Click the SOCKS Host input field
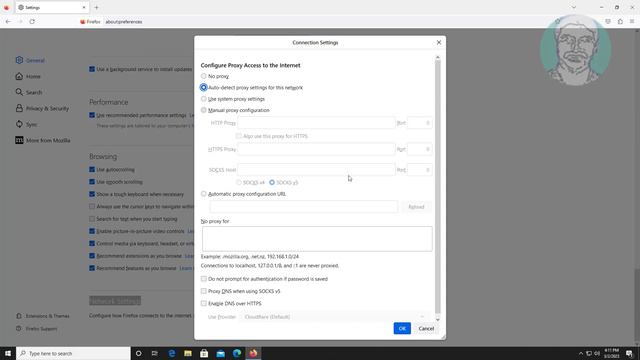This screenshot has height=360, width=640. click(x=316, y=170)
